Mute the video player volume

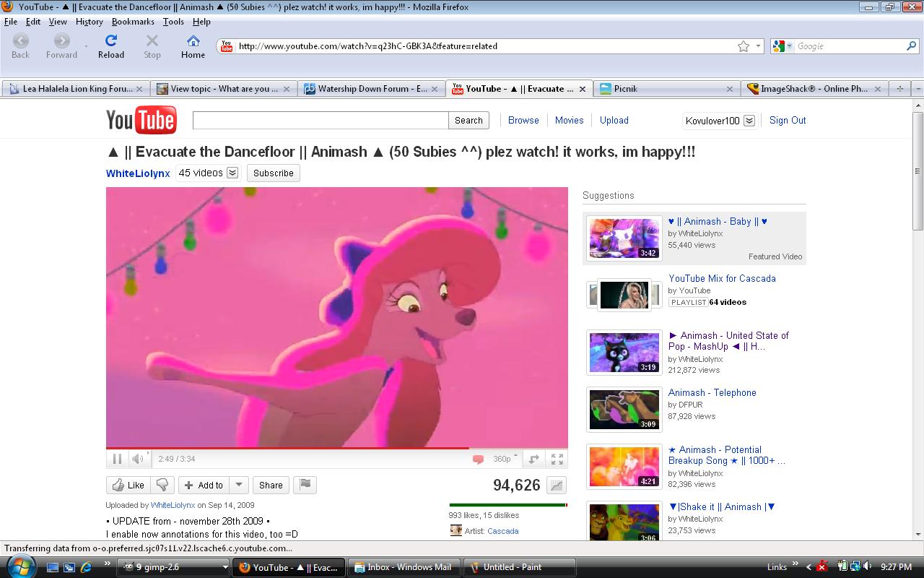pos(137,459)
